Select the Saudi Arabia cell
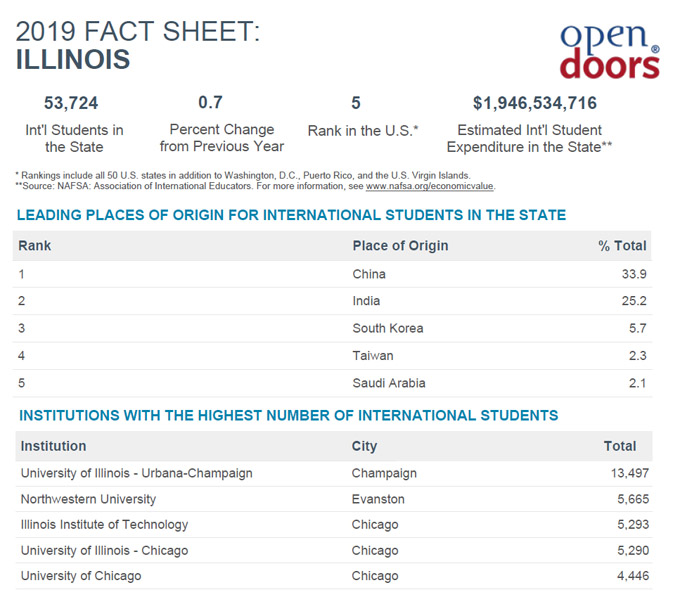This screenshot has width=680, height=597. (389, 383)
